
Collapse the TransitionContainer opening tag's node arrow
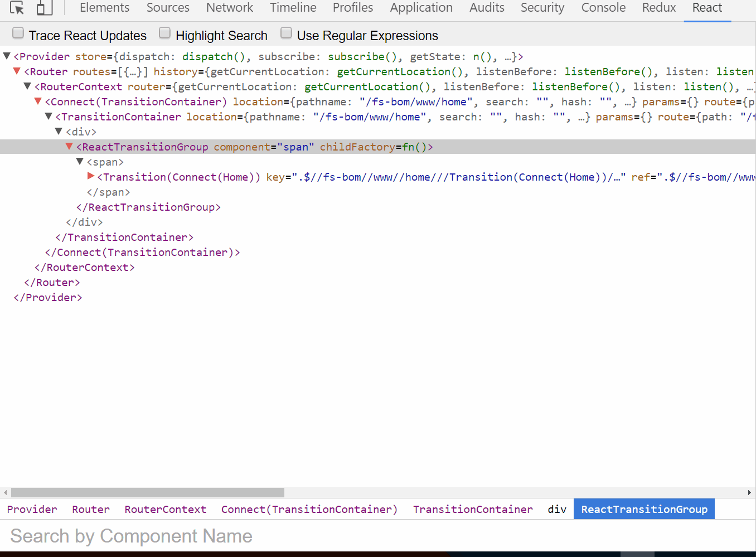pyautogui.click(x=49, y=116)
